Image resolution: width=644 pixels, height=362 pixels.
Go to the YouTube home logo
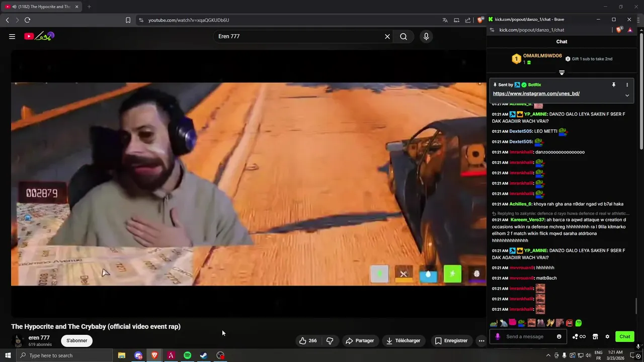point(39,36)
